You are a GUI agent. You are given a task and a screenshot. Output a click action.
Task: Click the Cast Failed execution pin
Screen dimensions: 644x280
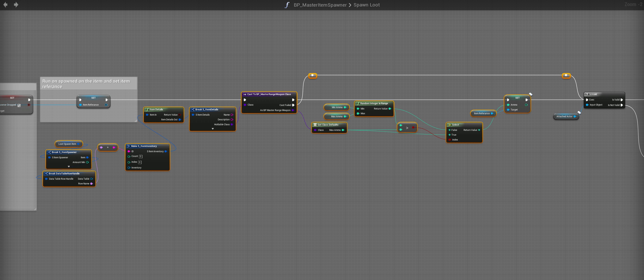tap(293, 105)
